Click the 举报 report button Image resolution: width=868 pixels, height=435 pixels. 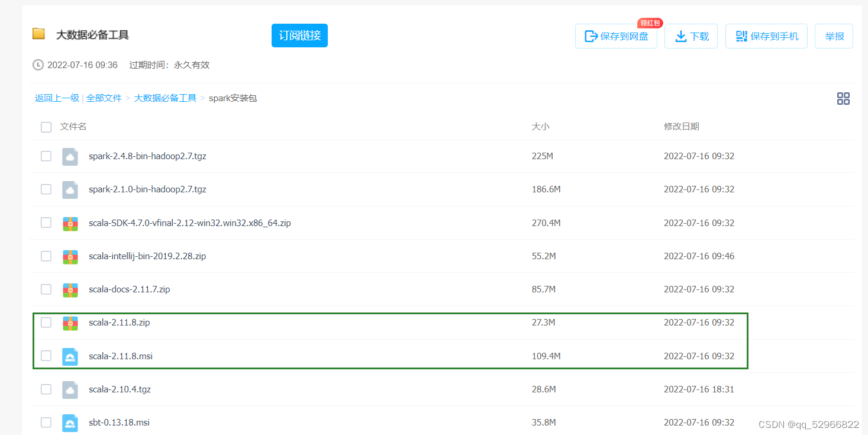(834, 36)
